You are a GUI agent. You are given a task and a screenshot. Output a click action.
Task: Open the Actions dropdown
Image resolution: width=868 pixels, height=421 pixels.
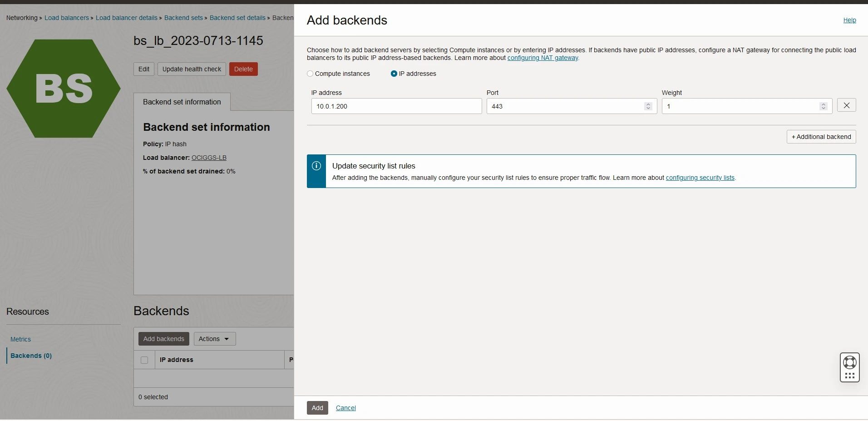click(x=214, y=339)
